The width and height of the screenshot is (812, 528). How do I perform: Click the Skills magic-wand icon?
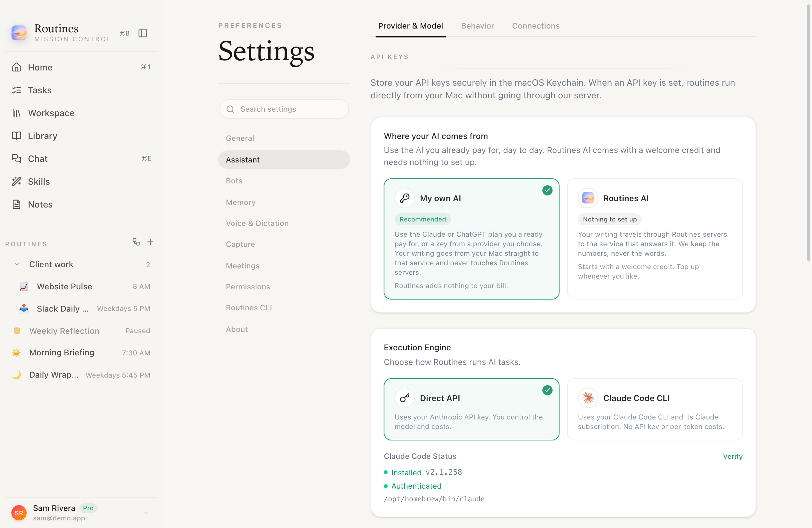(16, 181)
